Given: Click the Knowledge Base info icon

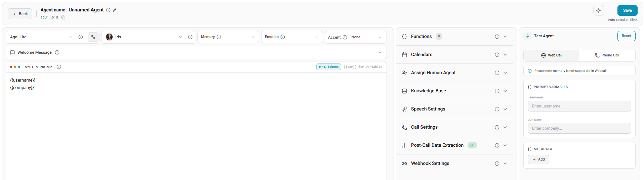Looking at the screenshot, I should (x=497, y=91).
